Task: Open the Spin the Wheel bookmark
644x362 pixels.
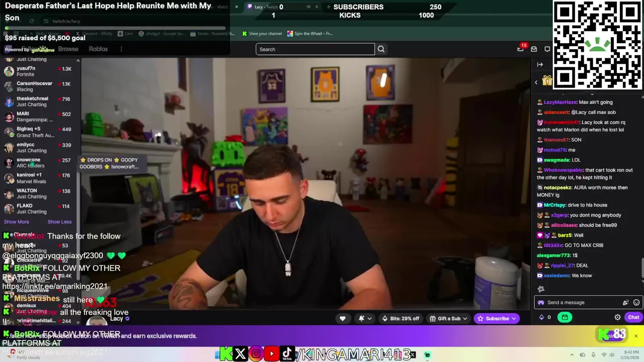Action: tap(310, 34)
